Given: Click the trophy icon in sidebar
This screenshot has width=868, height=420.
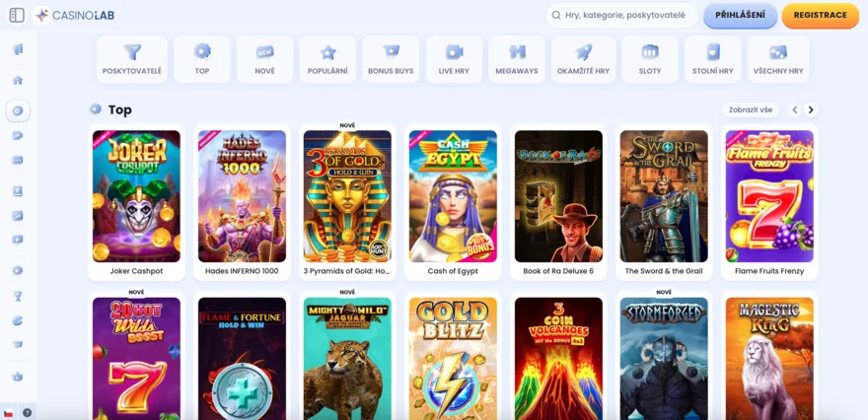Looking at the screenshot, I should coord(18,296).
